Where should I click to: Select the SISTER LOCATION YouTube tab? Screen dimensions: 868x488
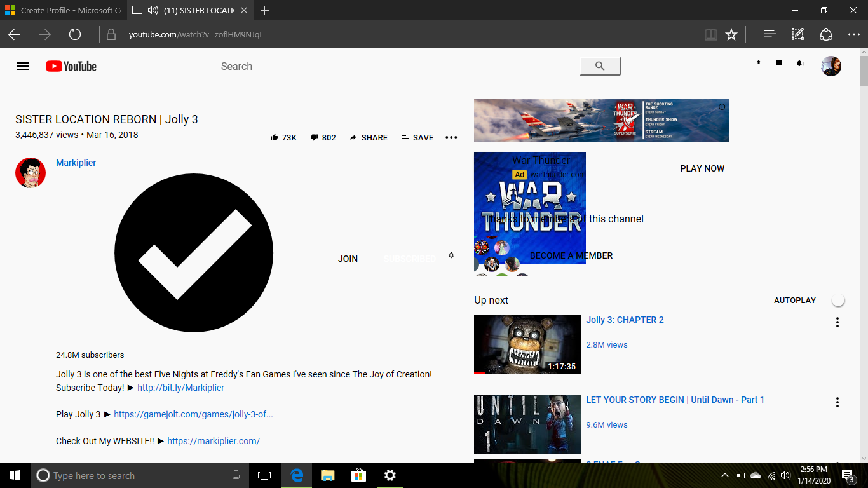[191, 10]
